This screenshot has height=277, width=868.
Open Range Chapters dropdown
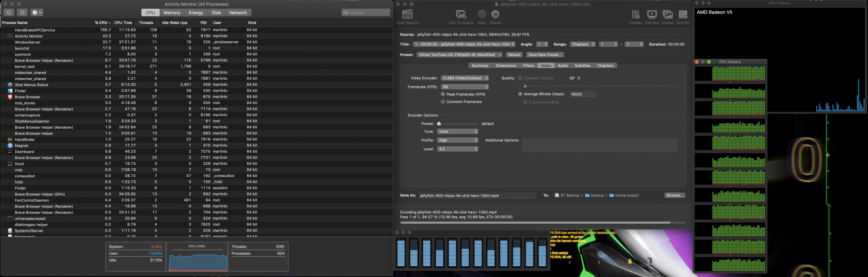pyautogui.click(x=583, y=44)
